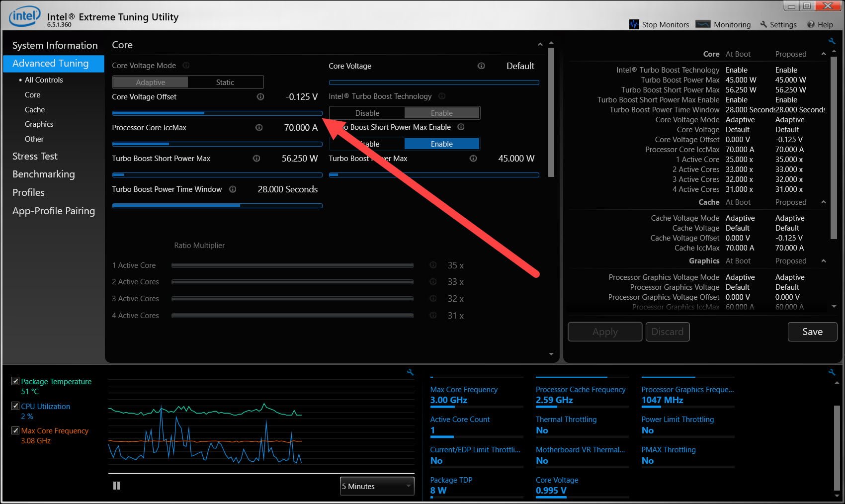Toggle Package Temperature checkbox

(x=15, y=381)
